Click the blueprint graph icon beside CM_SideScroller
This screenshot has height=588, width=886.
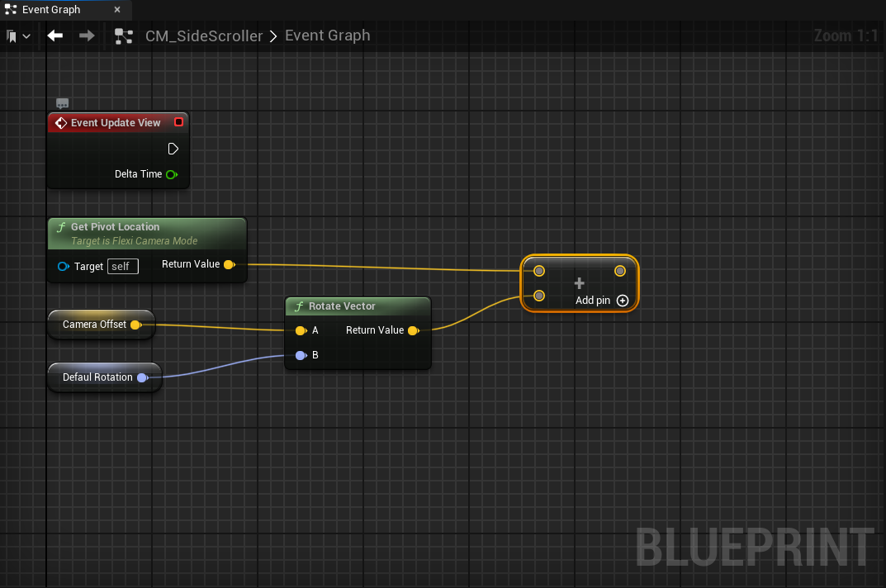pyautogui.click(x=124, y=36)
